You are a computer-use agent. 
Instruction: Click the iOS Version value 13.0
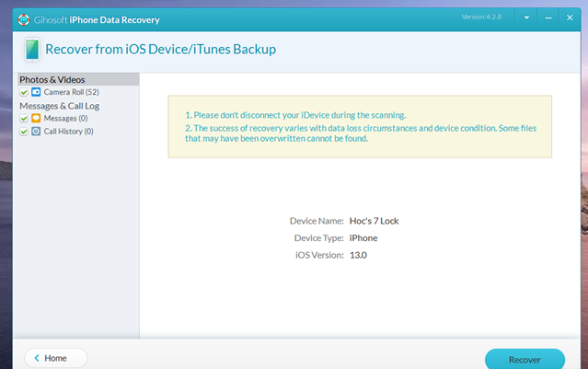click(358, 255)
